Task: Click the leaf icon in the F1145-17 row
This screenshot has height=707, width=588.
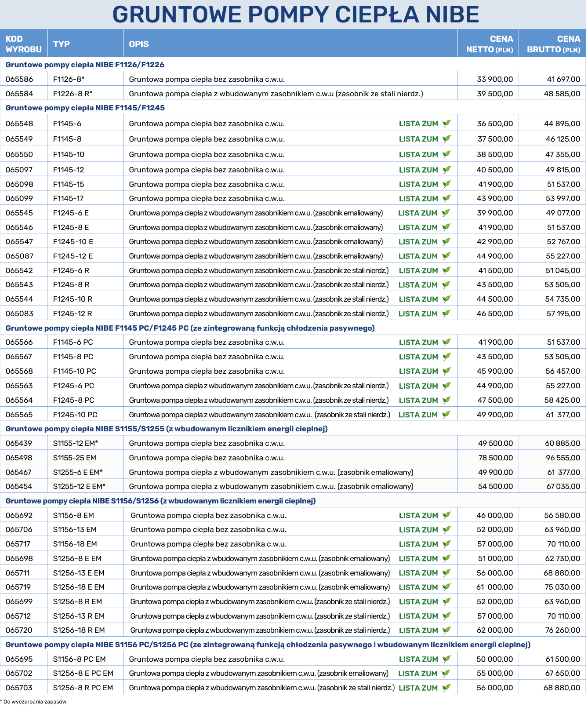Action: point(446,198)
